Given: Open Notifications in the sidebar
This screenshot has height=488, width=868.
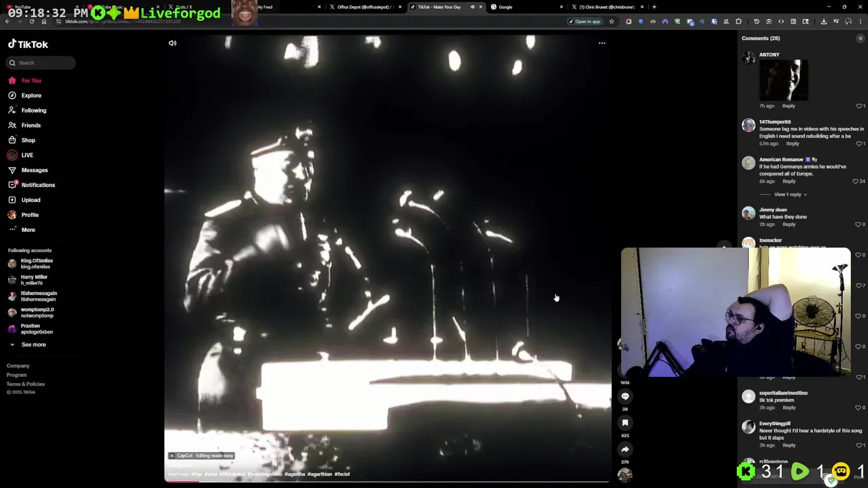Looking at the screenshot, I should pyautogui.click(x=37, y=185).
